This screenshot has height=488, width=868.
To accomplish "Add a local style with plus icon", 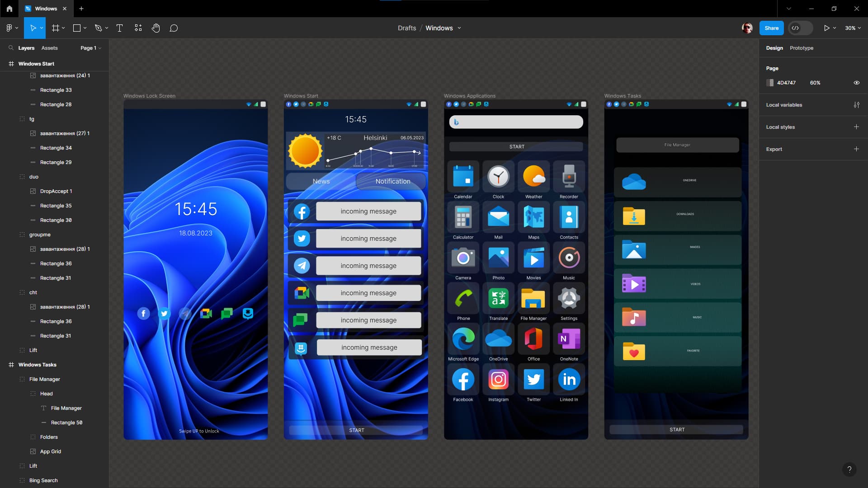I will 856,127.
